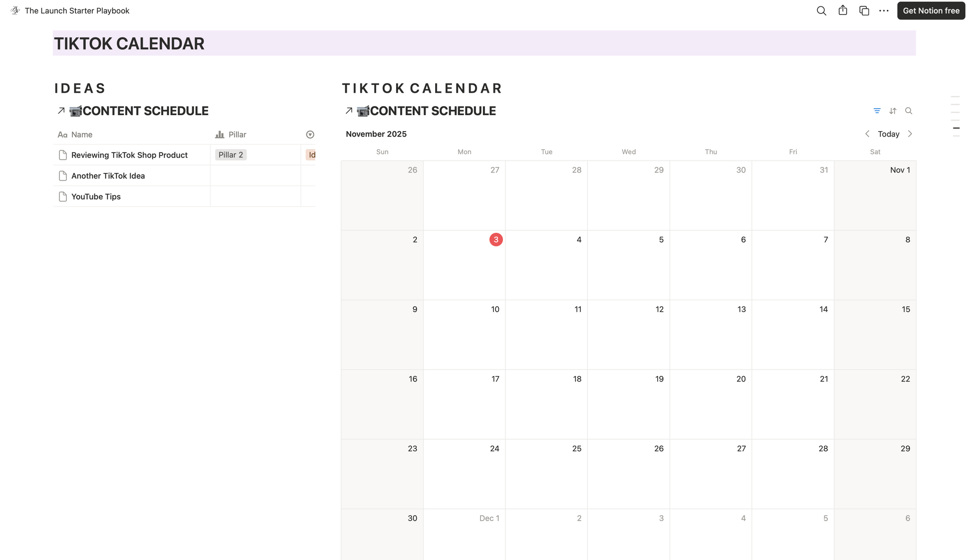Screen dimensions: 971x560
Task: Open the Reviewing TikTok Shop Product page
Action: [x=129, y=155]
